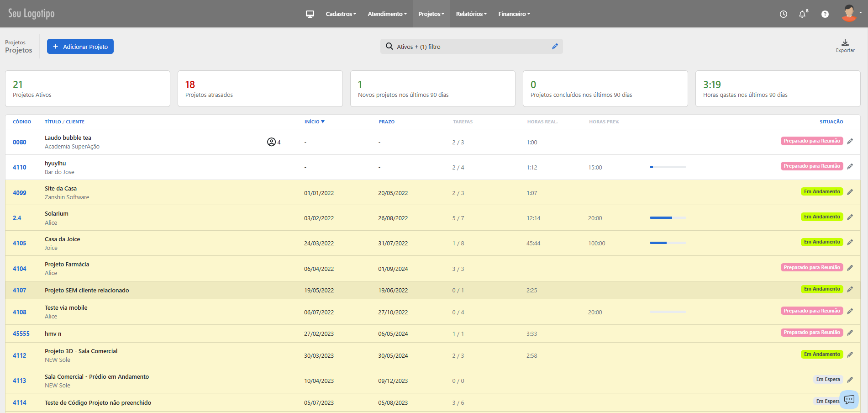Open the Atendimento menu
868x413 pixels.
click(387, 14)
